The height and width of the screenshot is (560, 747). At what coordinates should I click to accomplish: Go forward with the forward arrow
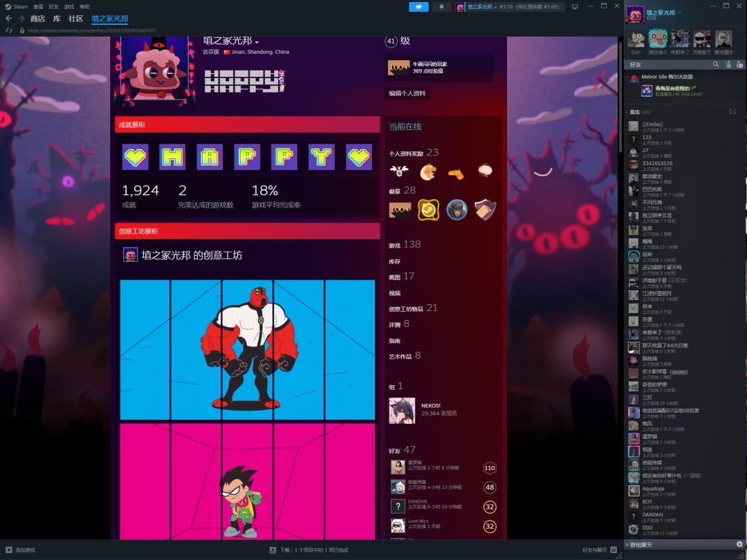click(21, 19)
